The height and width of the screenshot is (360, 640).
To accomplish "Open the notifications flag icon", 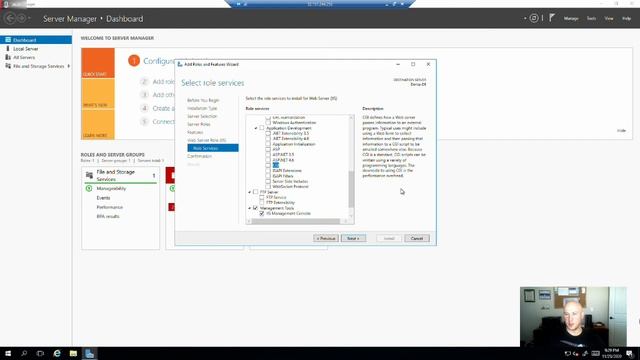I will click(x=552, y=18).
